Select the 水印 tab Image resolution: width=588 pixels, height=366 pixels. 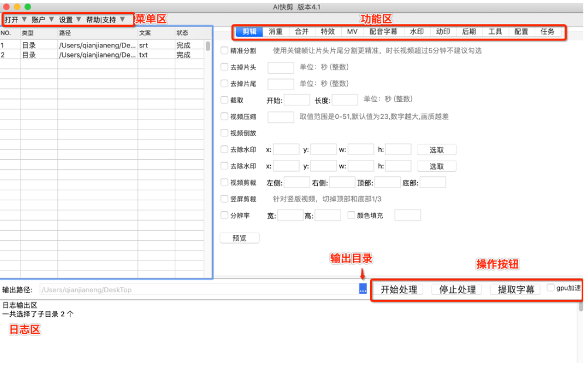(x=416, y=32)
